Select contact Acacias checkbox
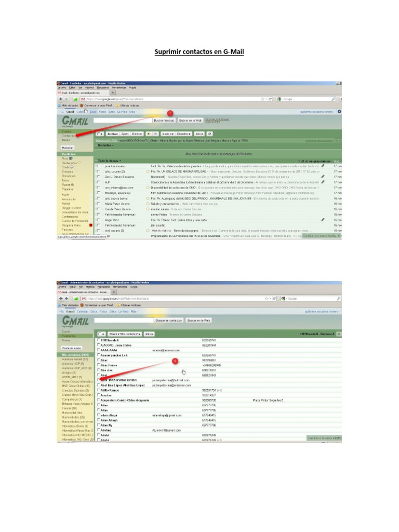Screen dimensions: 399x532 point(99,395)
